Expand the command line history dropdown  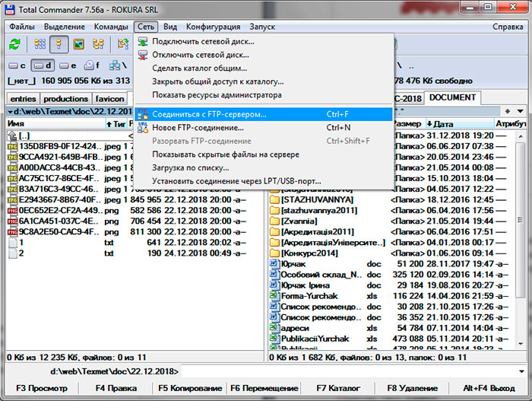pos(521,371)
